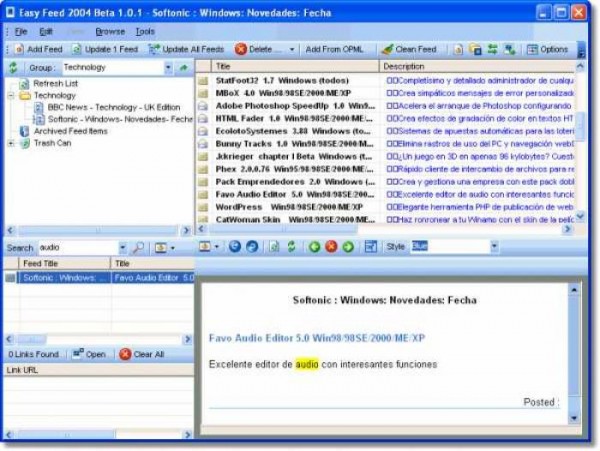Open the Delete dropdown arrow
Viewport: 600px width, 451px height.
[x=292, y=50]
